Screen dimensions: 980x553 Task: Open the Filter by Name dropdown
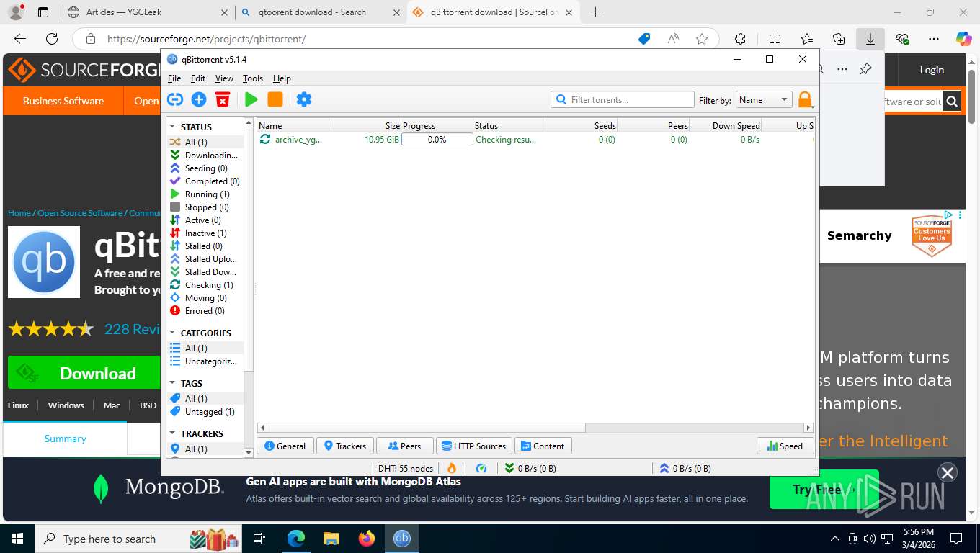pos(764,100)
